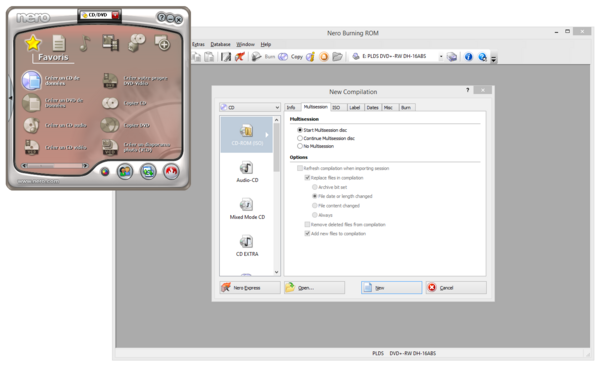
Task: Select No Multisession option
Action: (x=316, y=146)
